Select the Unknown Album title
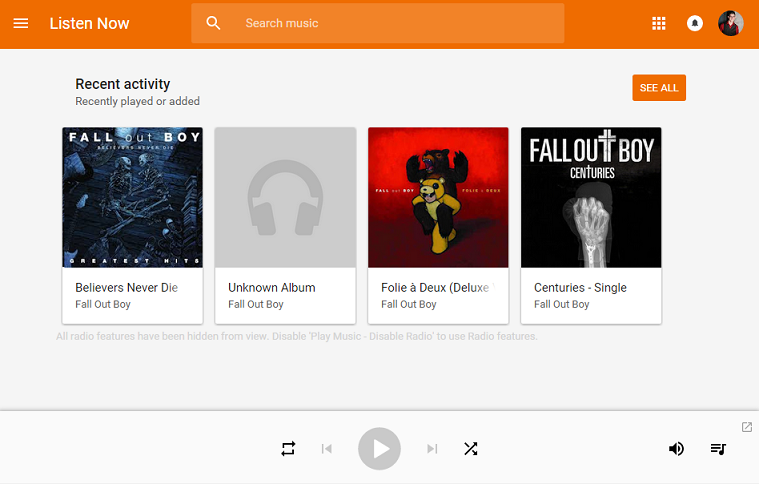This screenshot has height=484, width=759. tap(272, 287)
